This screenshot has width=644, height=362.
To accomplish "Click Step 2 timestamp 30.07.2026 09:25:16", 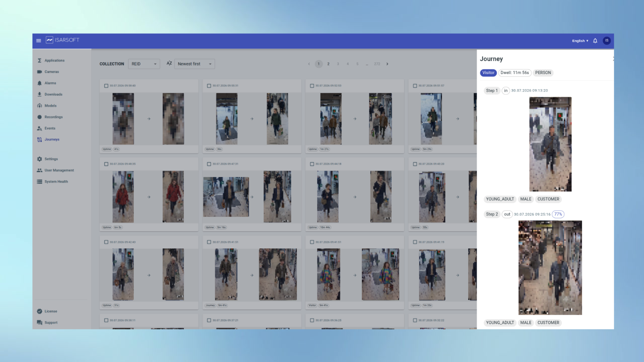I will 532,214.
